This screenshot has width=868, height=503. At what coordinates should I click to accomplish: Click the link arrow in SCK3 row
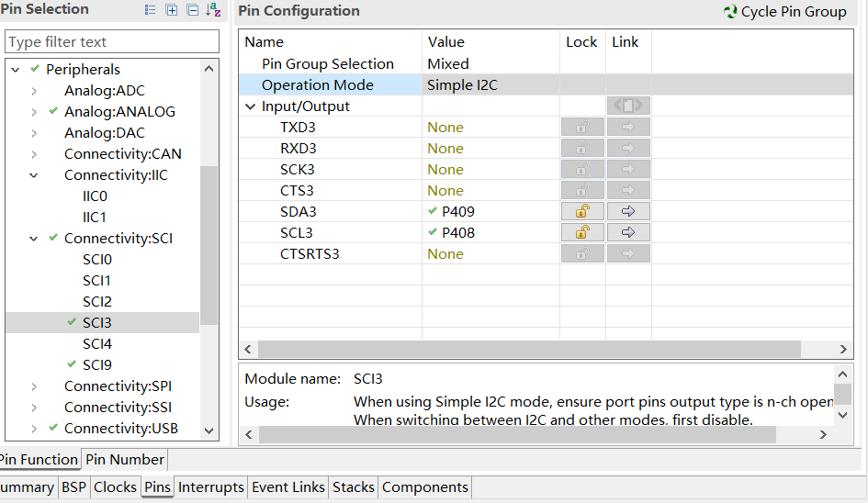point(628,169)
